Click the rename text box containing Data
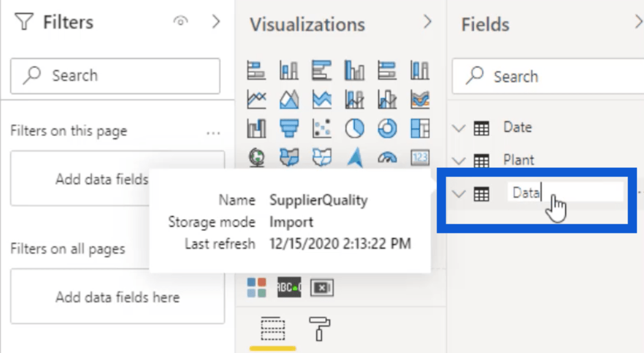Screen dimensions: 644x353 (566, 192)
